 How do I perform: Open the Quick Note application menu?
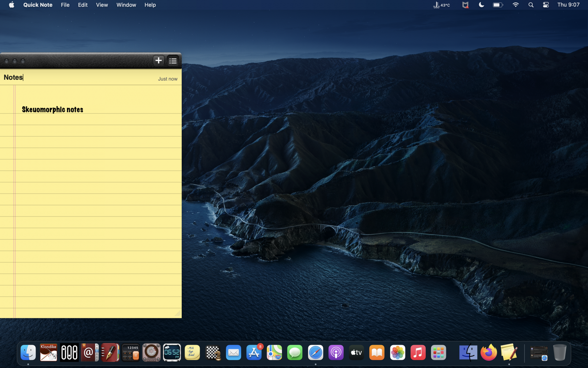pyautogui.click(x=38, y=5)
